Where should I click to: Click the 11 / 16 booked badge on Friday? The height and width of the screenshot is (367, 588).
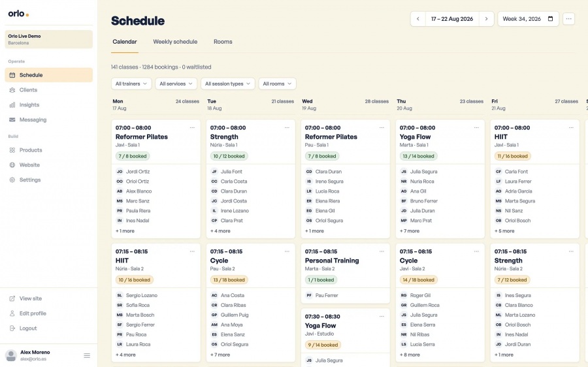pyautogui.click(x=513, y=156)
